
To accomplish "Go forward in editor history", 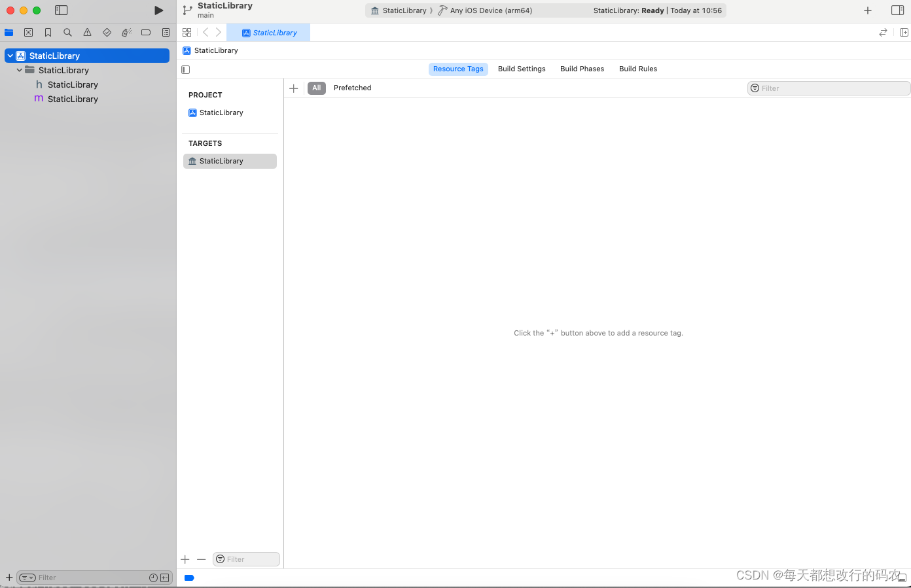I will (x=219, y=32).
